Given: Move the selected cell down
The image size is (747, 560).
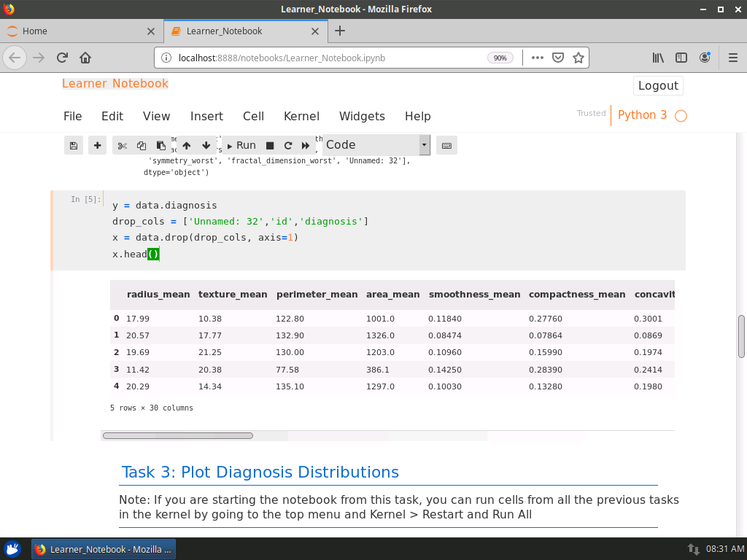Looking at the screenshot, I should pyautogui.click(x=206, y=146).
